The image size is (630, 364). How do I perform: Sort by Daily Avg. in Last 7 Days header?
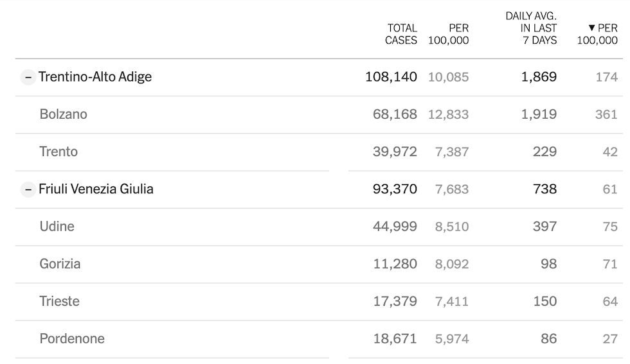531,28
